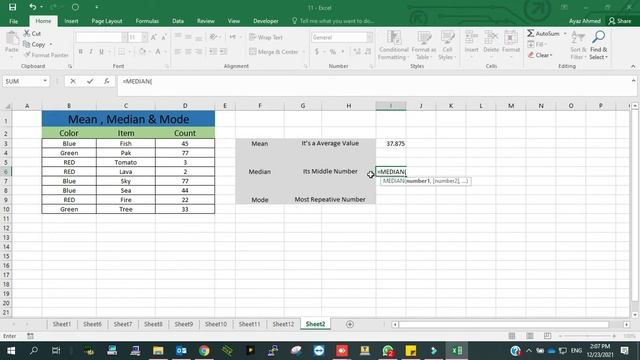Click the Insert cells icon

(471, 38)
